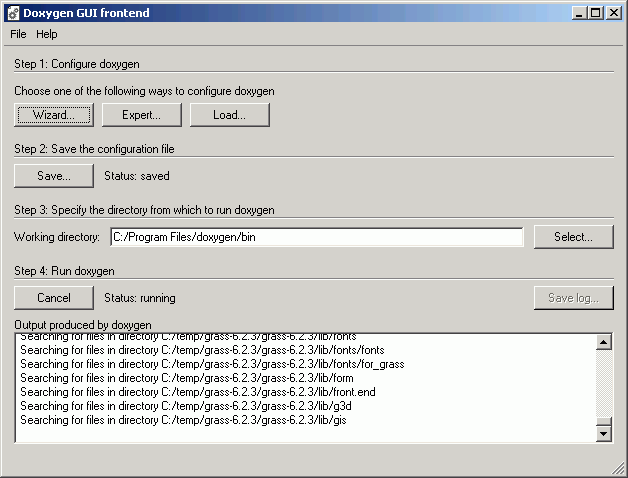Click the output line ending lib/front.end
The height and width of the screenshot is (478, 628).
pyautogui.click(x=198, y=392)
